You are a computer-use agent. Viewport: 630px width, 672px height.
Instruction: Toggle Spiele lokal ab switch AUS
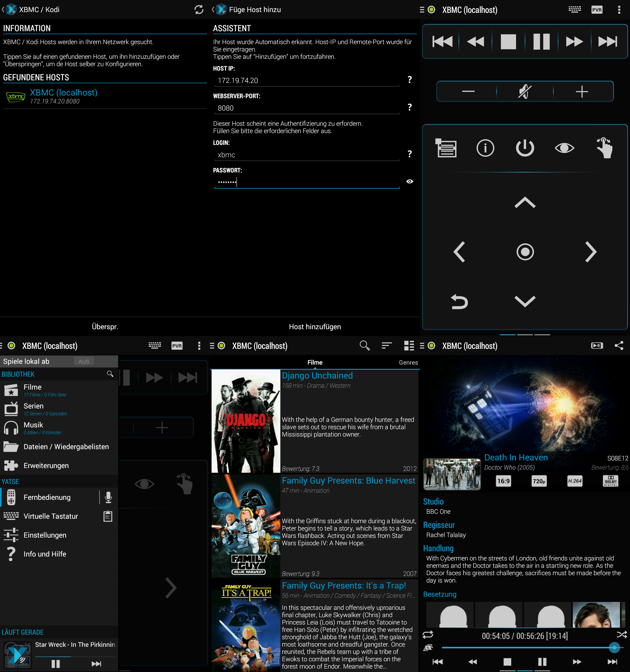click(83, 361)
